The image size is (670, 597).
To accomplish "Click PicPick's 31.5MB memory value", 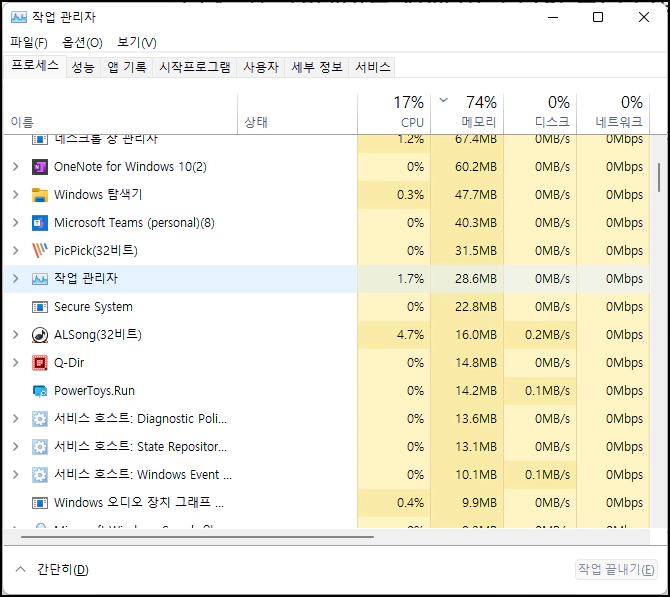I will click(476, 251).
